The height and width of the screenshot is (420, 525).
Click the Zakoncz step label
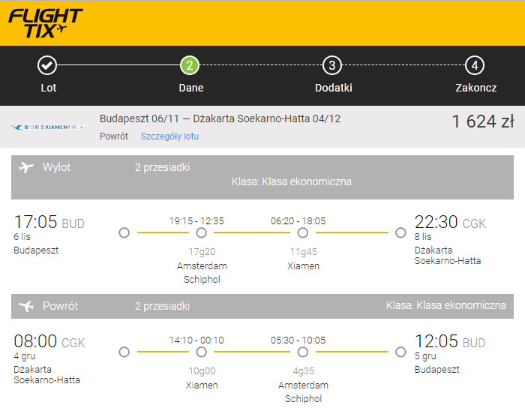click(x=475, y=88)
